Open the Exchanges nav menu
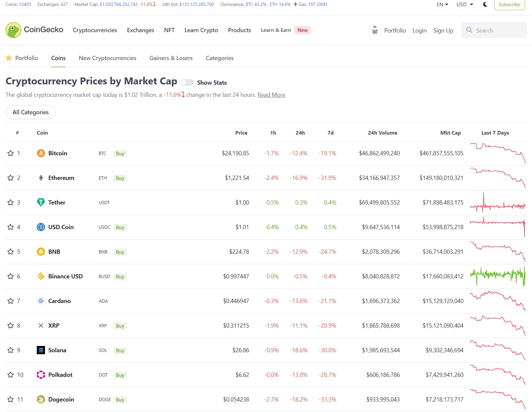The image size is (532, 412). 141,30
